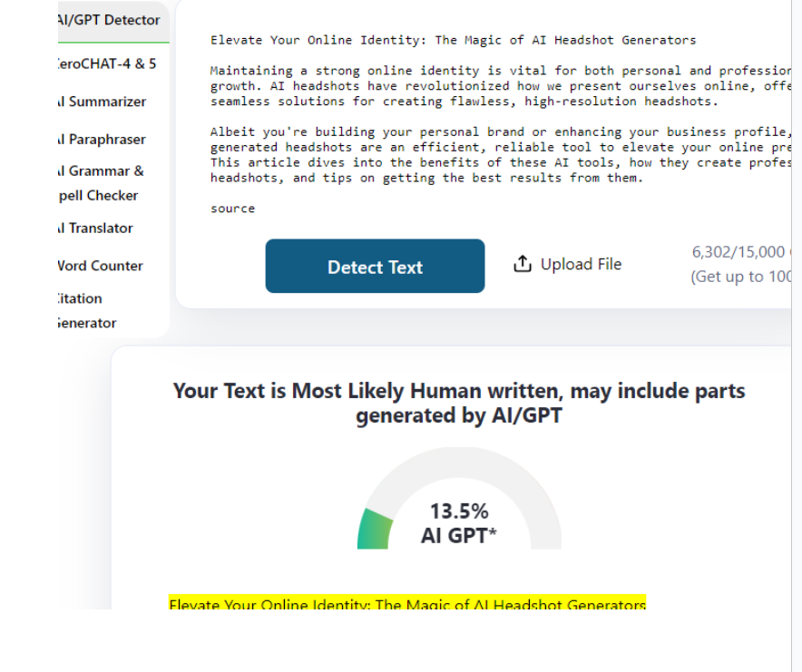
Task: Click the Upload File label
Action: [581, 264]
